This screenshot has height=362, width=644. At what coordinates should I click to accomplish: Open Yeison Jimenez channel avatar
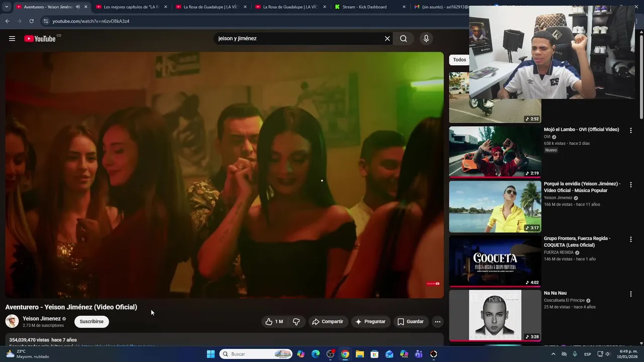(12, 321)
